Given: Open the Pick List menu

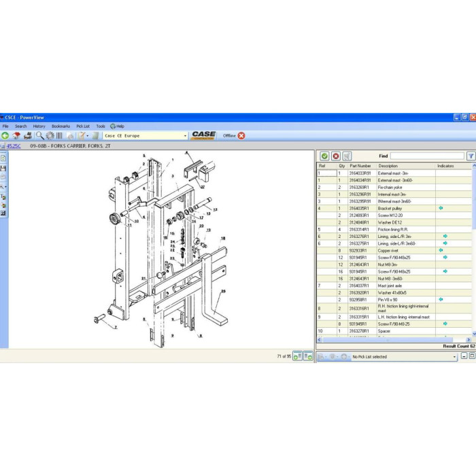Looking at the screenshot, I should [83, 126].
